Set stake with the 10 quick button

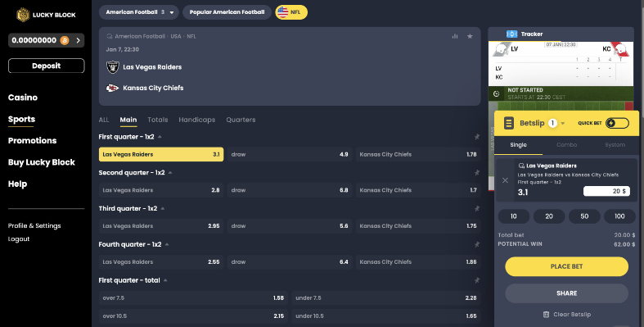click(513, 216)
